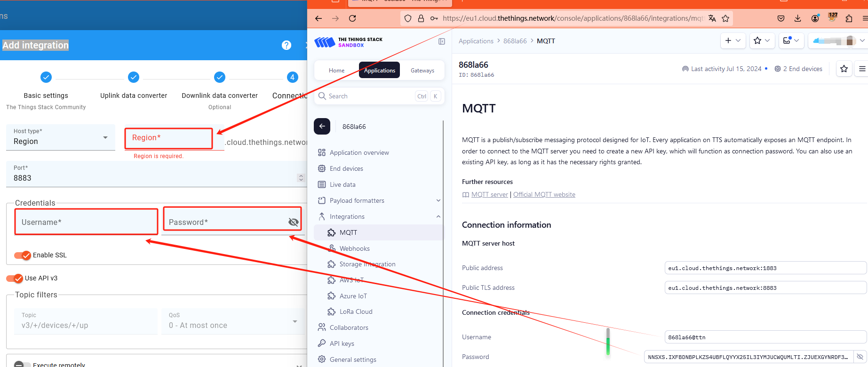Click the Port stepper arrows
The image size is (868, 367).
[x=301, y=178]
